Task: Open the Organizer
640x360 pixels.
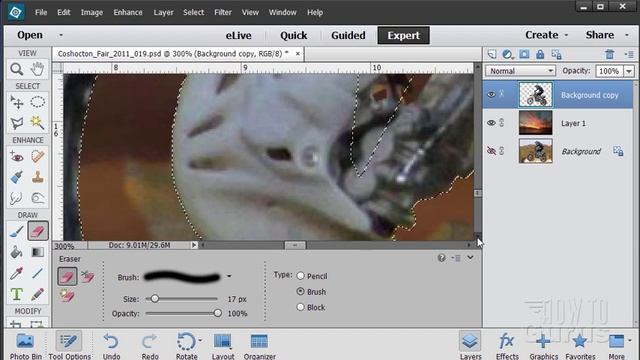Action: click(x=260, y=346)
